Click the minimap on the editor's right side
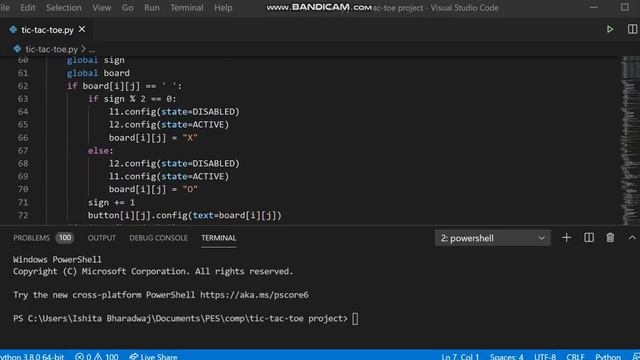 (630, 141)
